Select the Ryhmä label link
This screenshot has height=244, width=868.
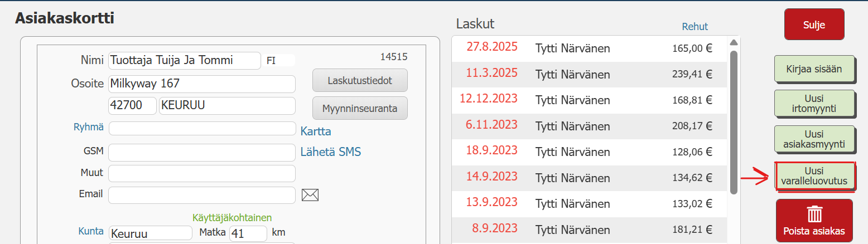(x=89, y=127)
